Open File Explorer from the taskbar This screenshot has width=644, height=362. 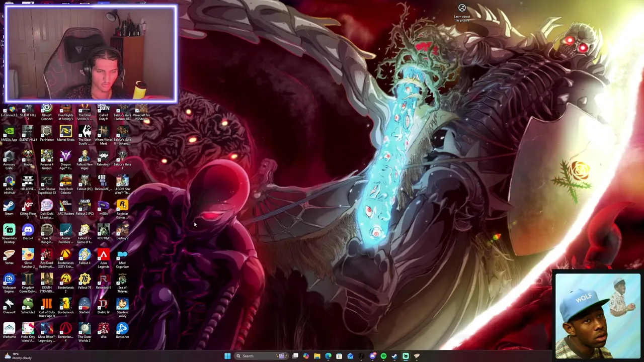pos(317,356)
